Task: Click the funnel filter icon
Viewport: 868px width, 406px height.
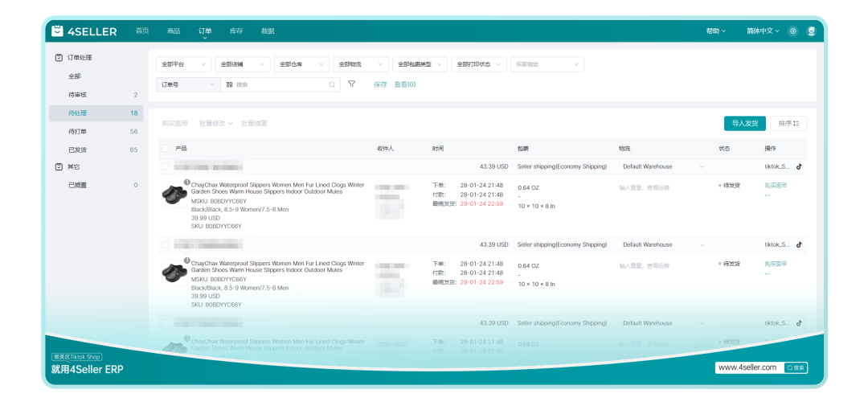Action: pos(351,84)
